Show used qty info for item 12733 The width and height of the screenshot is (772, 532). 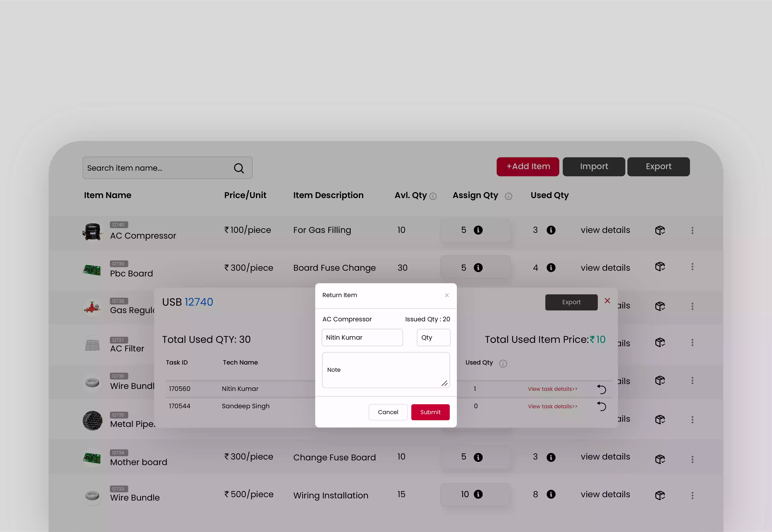point(551,494)
